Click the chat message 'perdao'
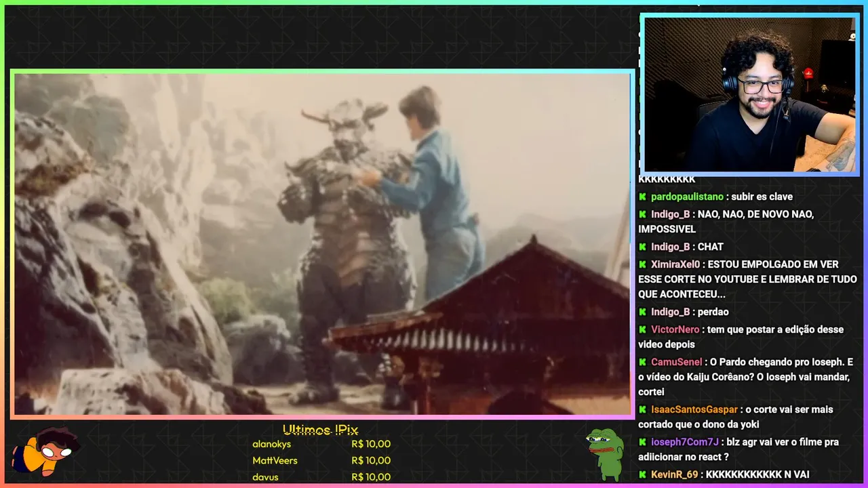This screenshot has width=868, height=488. (x=713, y=312)
